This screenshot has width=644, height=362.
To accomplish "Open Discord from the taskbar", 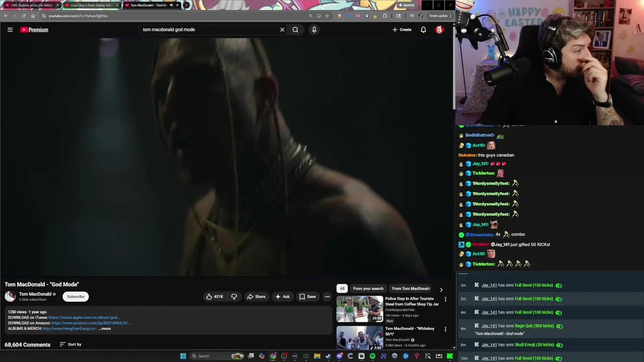I will (340, 356).
